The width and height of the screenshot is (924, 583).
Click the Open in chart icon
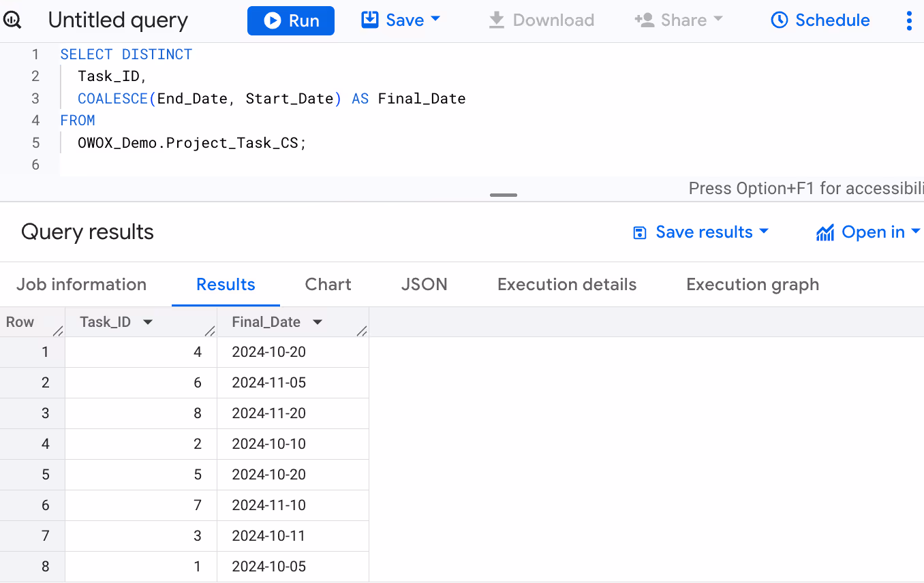pyautogui.click(x=825, y=233)
